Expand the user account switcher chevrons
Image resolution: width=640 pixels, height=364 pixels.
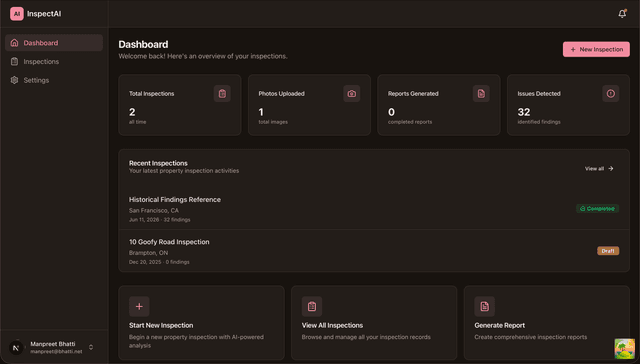coord(91,347)
